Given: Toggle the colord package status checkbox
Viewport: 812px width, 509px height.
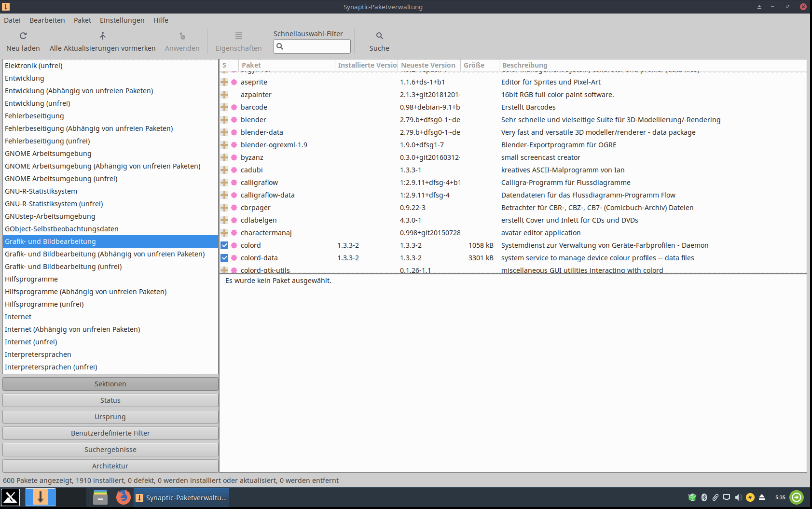Looking at the screenshot, I should tap(224, 245).
